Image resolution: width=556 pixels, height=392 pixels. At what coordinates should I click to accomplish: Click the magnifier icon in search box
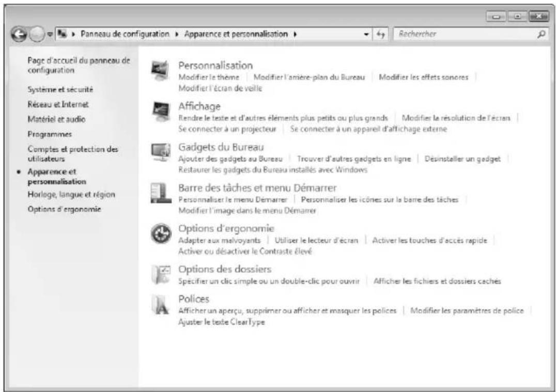[x=541, y=35]
